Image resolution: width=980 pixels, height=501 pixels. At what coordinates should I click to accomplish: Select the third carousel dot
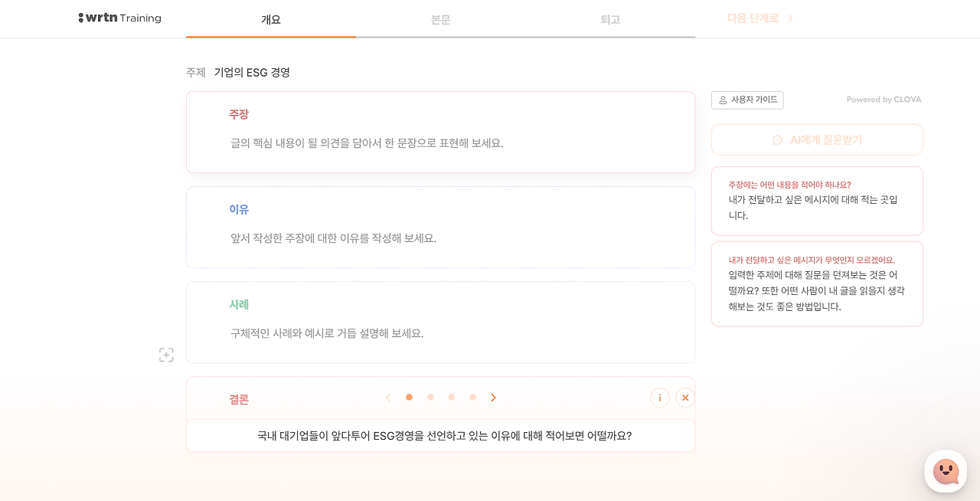click(x=452, y=398)
